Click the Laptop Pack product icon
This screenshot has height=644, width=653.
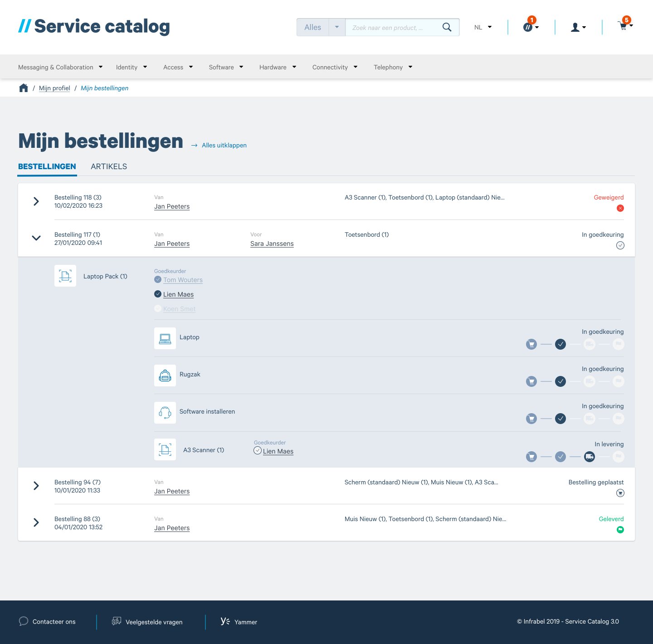(x=65, y=276)
